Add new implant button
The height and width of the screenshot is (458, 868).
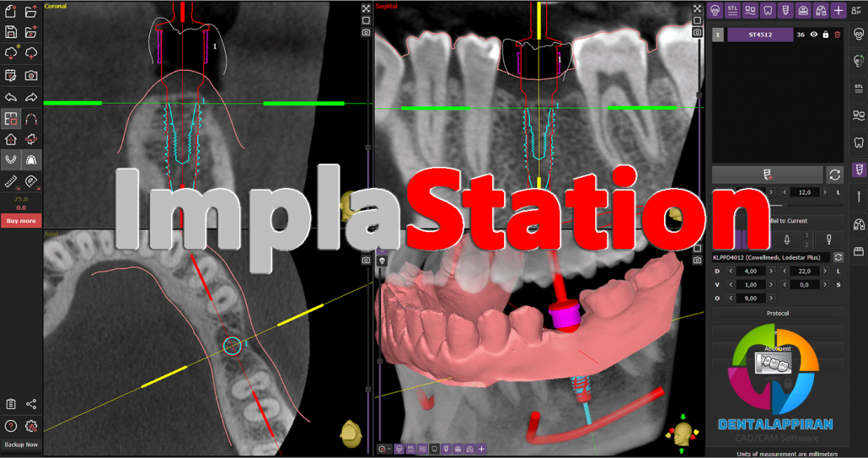click(767, 175)
